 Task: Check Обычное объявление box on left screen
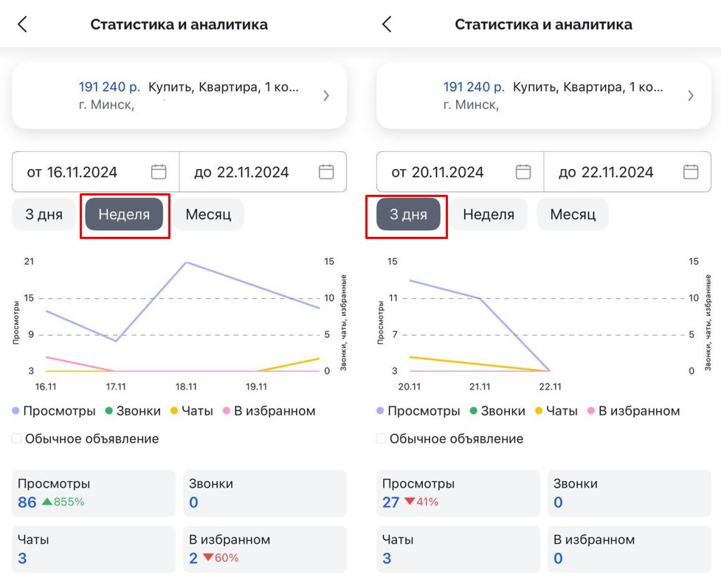(x=17, y=439)
